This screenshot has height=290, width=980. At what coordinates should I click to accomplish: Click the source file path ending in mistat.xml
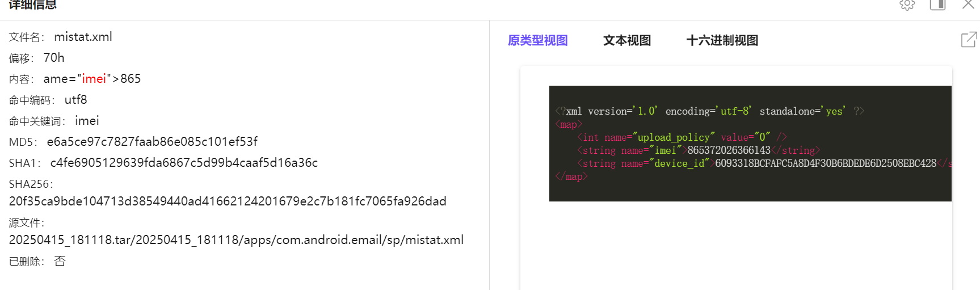[x=236, y=240]
